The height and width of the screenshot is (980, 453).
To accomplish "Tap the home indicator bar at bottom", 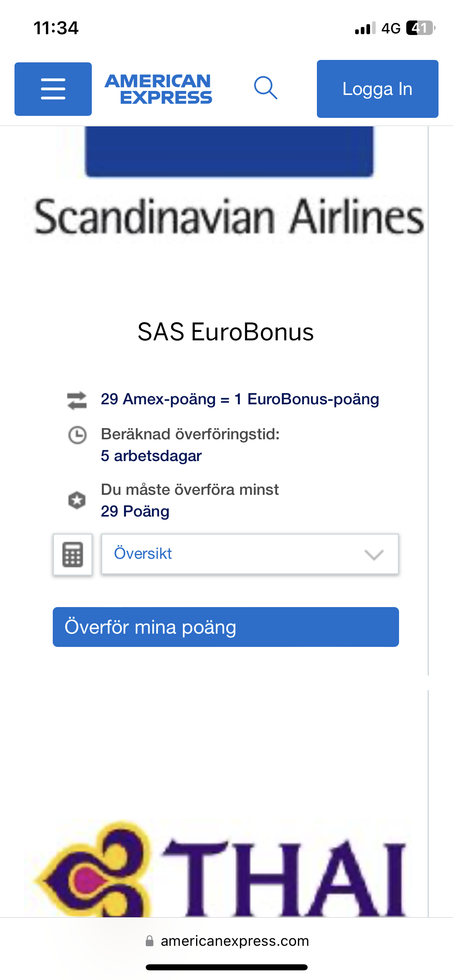I will [226, 967].
